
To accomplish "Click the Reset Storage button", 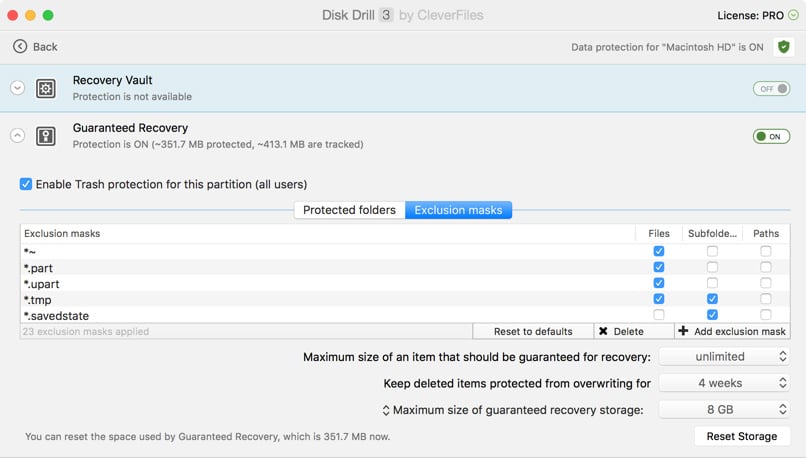I will (741, 436).
